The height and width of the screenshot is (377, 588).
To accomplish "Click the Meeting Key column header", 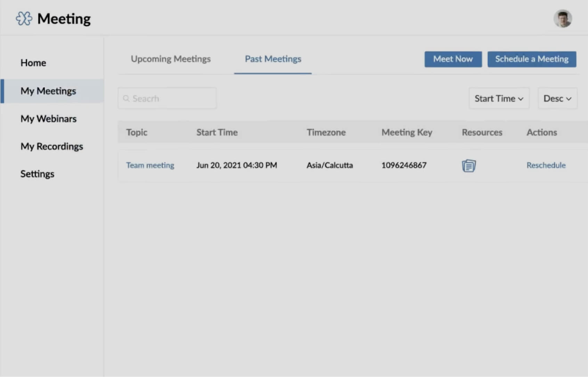I will 407,132.
